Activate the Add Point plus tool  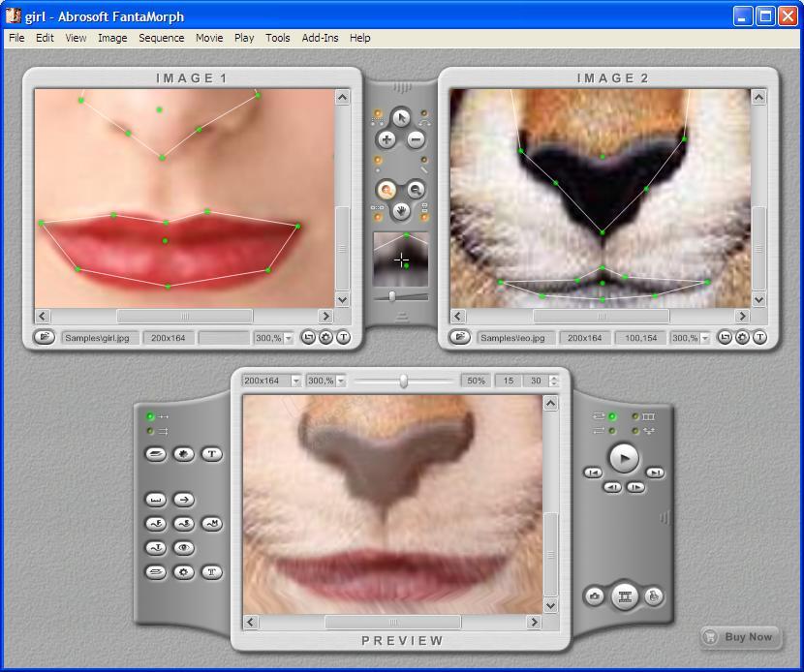click(387, 138)
